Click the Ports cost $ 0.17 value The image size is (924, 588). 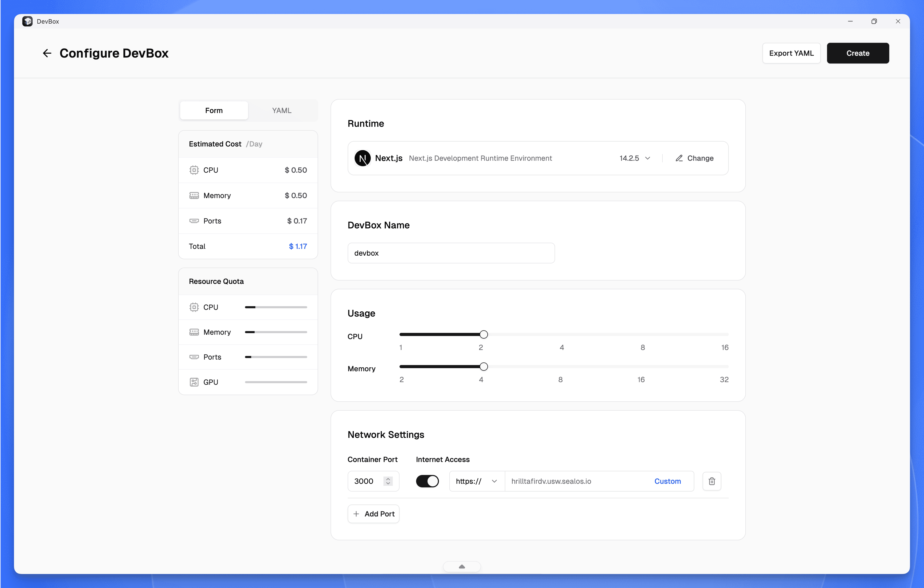pos(297,221)
